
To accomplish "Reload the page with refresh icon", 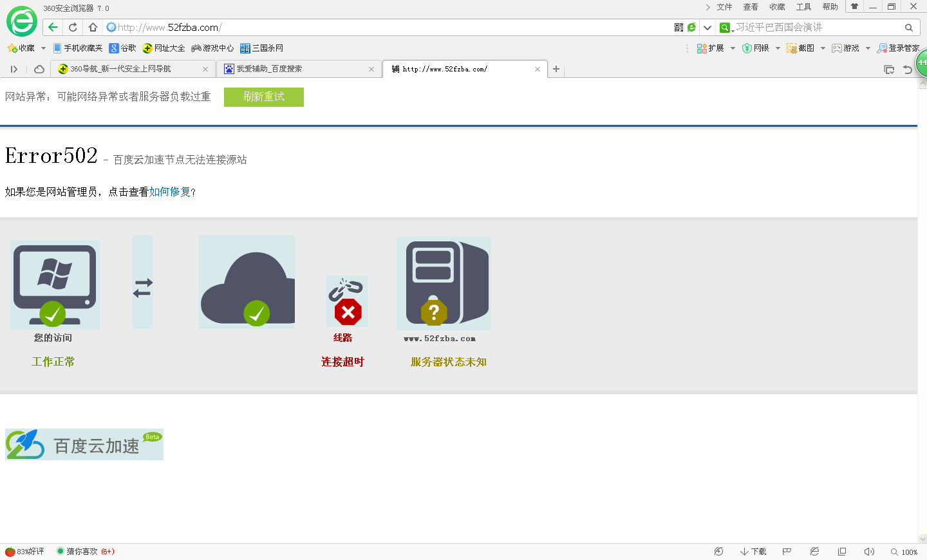I will [73, 27].
